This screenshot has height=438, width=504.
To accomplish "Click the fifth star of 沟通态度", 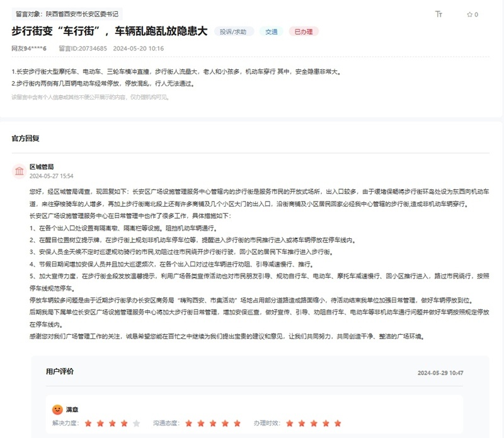I will pos(237,424).
